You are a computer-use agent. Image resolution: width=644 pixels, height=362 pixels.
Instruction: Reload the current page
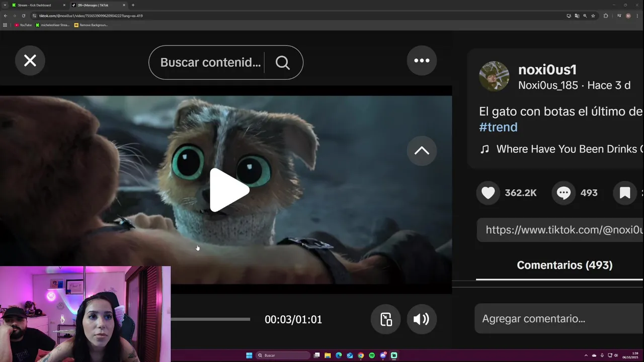tap(23, 16)
